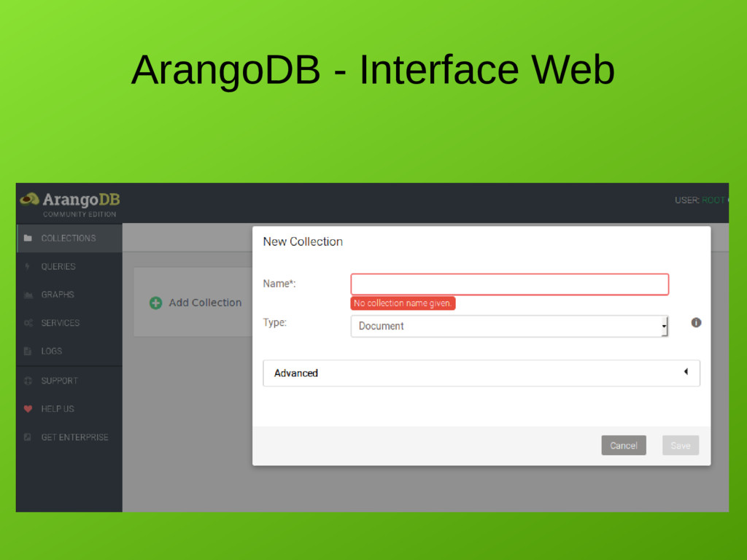Click the Support lifebuoy icon
The height and width of the screenshot is (560, 747).
(x=28, y=381)
